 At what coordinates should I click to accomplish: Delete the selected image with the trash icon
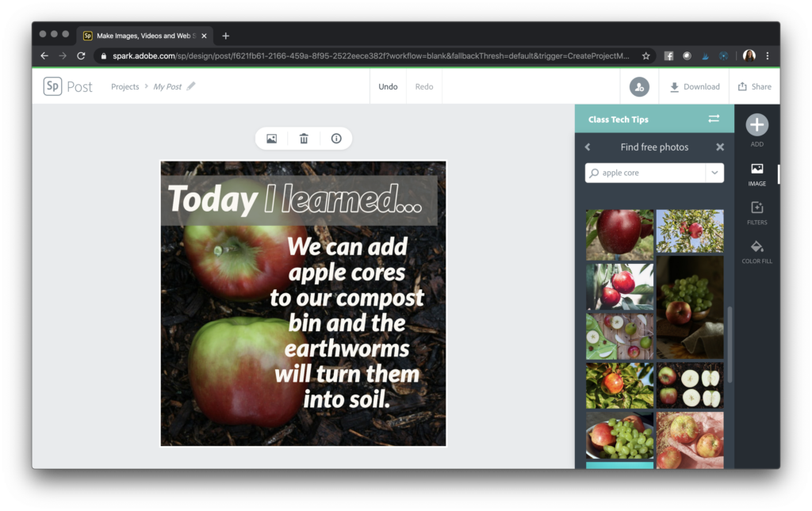tap(304, 138)
